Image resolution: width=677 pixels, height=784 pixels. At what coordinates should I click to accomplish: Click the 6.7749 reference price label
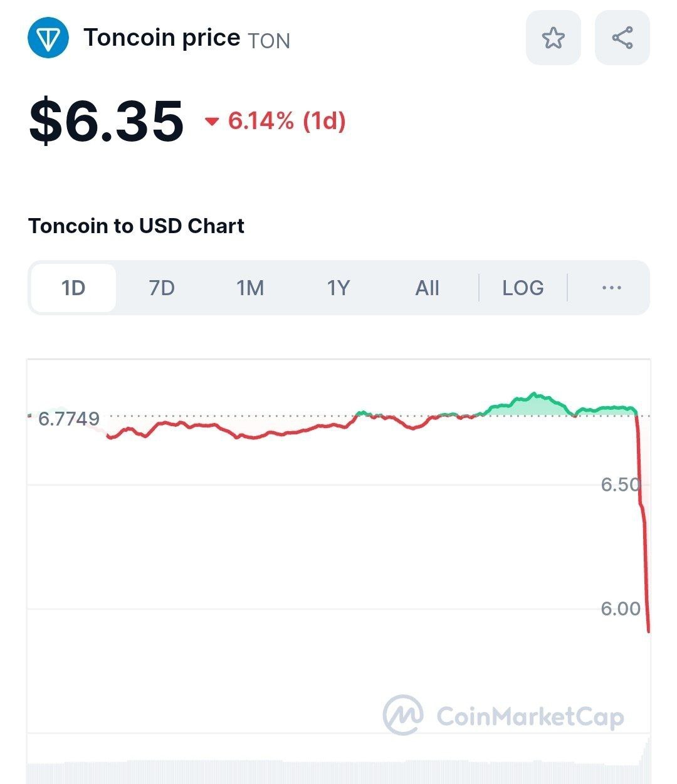pyautogui.click(x=68, y=419)
